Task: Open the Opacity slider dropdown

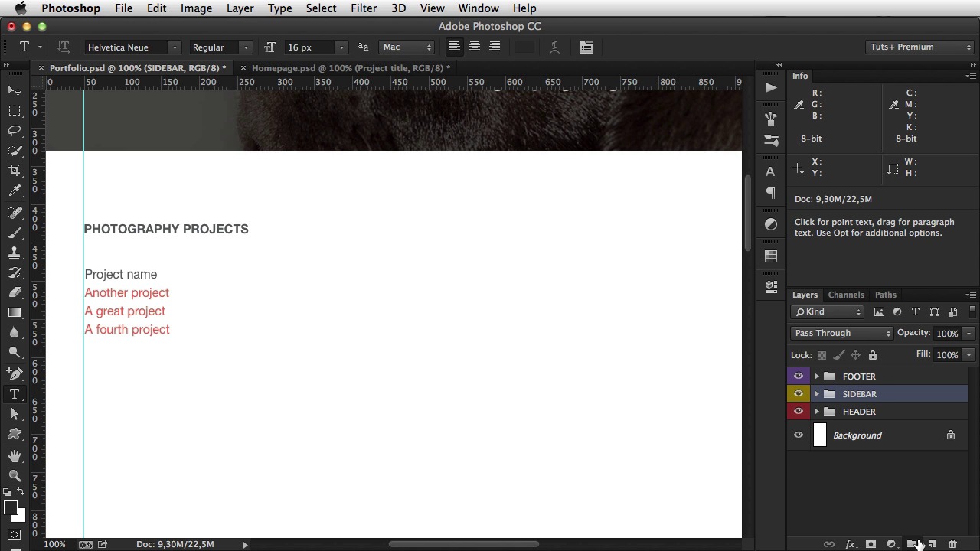Action: [x=969, y=334]
